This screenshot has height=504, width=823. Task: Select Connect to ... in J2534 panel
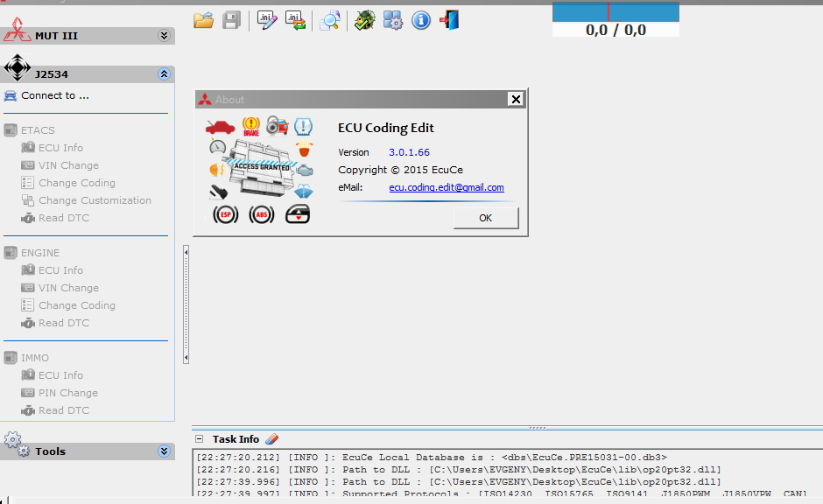[x=55, y=95]
